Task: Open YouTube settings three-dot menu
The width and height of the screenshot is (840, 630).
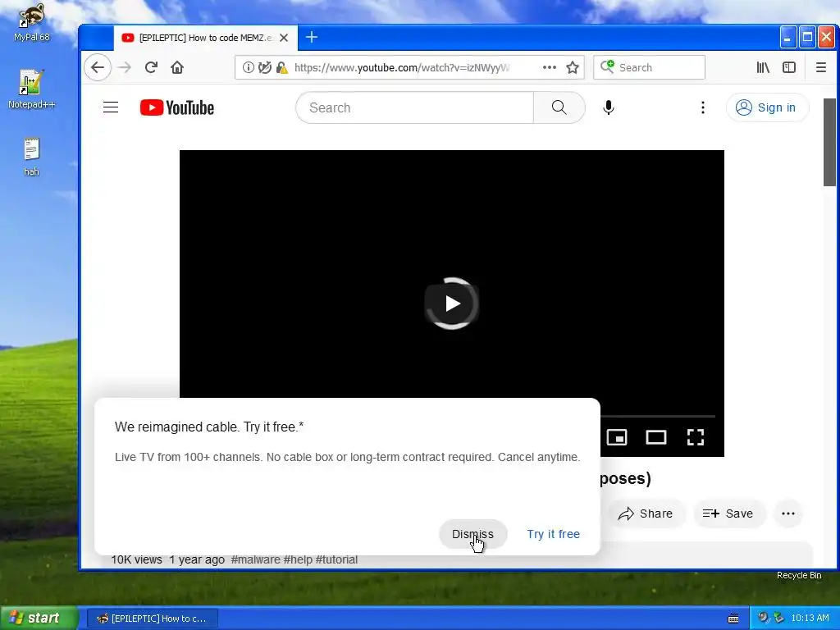Action: click(703, 107)
